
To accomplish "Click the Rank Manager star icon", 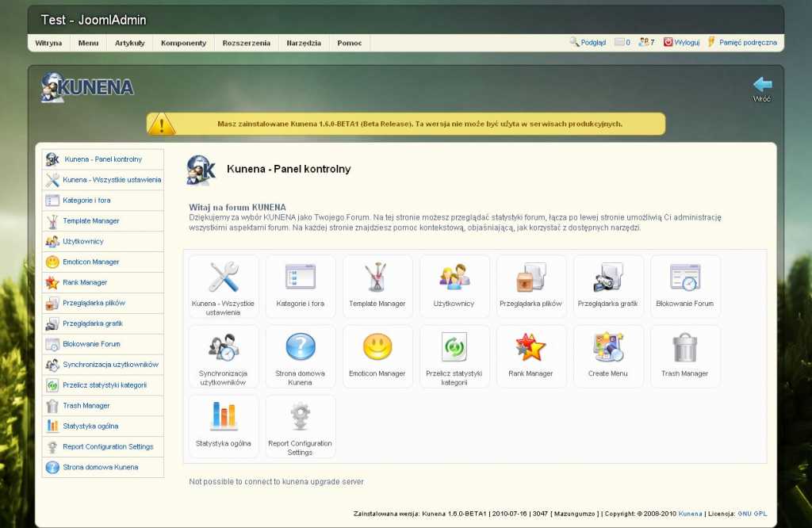I will pos(530,347).
